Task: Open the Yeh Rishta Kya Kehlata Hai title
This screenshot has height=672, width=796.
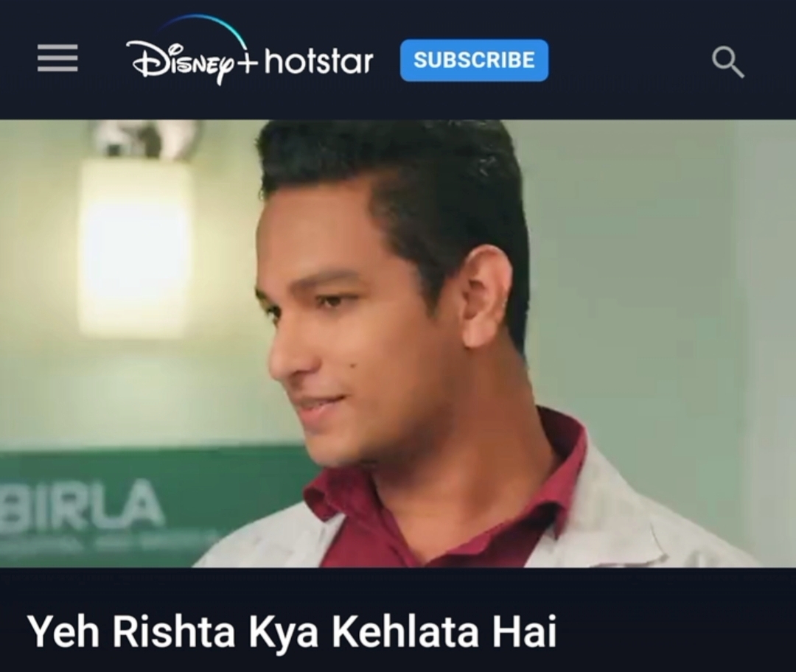Action: pos(293,631)
